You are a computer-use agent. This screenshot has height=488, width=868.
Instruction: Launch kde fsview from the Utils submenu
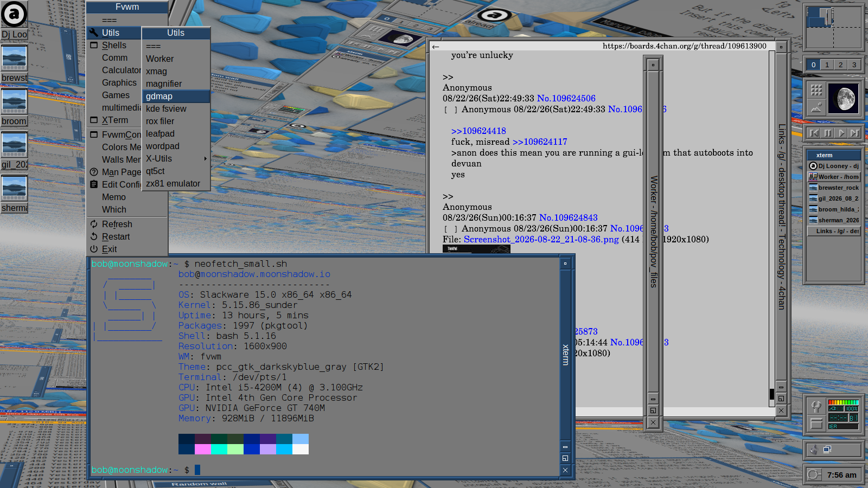tap(176, 108)
